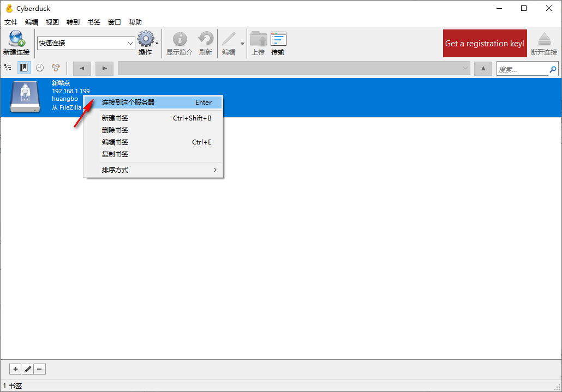Remove bookmark with the minus button
The image size is (562, 392).
(x=39, y=369)
